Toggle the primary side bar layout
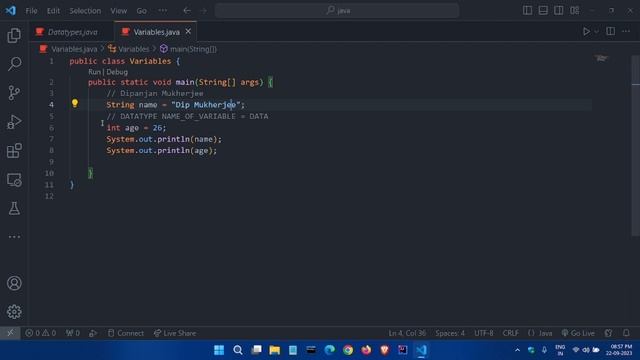Image resolution: width=640 pixels, height=360 pixels. point(527,11)
